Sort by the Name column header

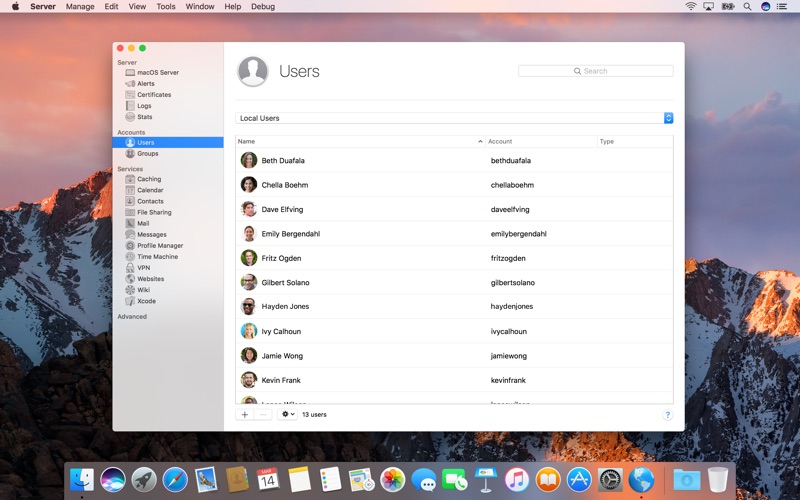360,141
